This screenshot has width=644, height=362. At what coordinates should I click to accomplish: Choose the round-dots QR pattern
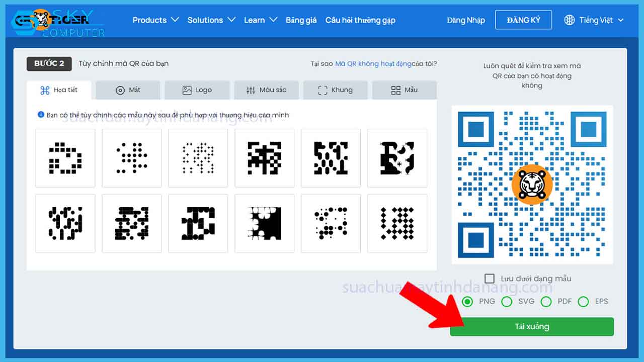tap(132, 158)
